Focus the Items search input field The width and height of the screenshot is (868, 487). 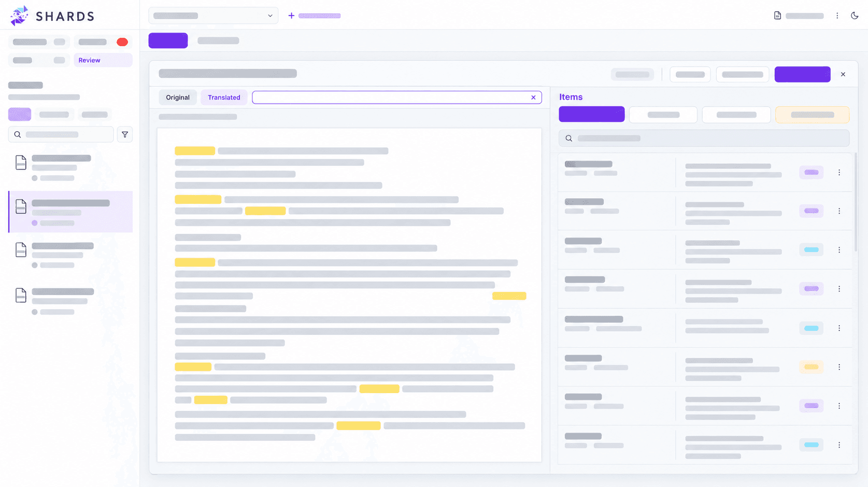[704, 138]
